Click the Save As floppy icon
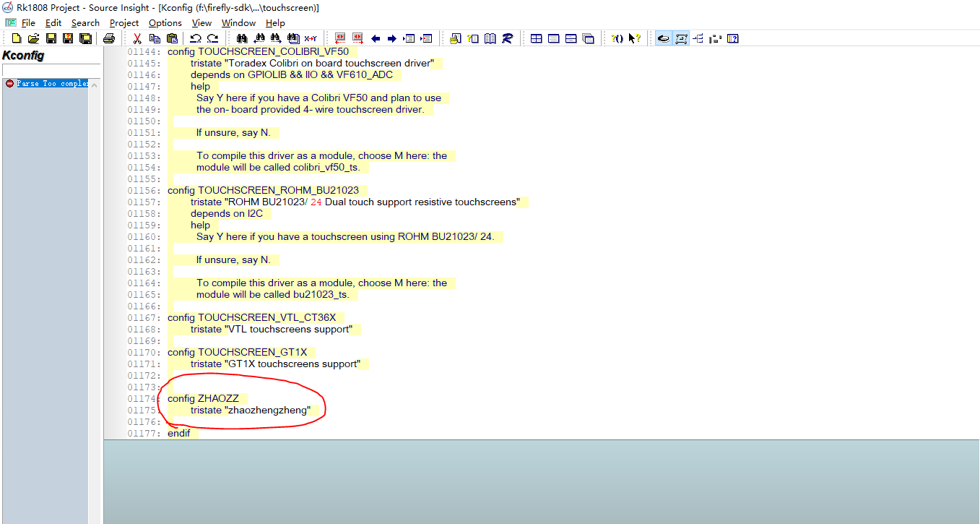980x524 pixels. point(68,38)
